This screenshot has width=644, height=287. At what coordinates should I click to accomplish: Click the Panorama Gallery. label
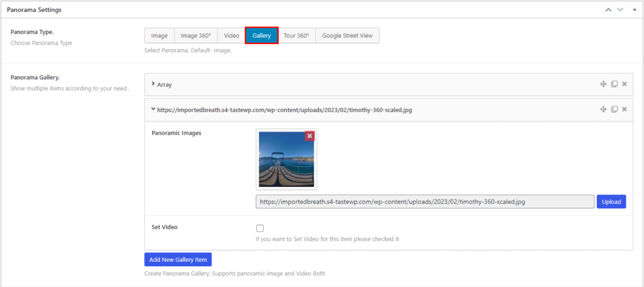click(x=35, y=77)
